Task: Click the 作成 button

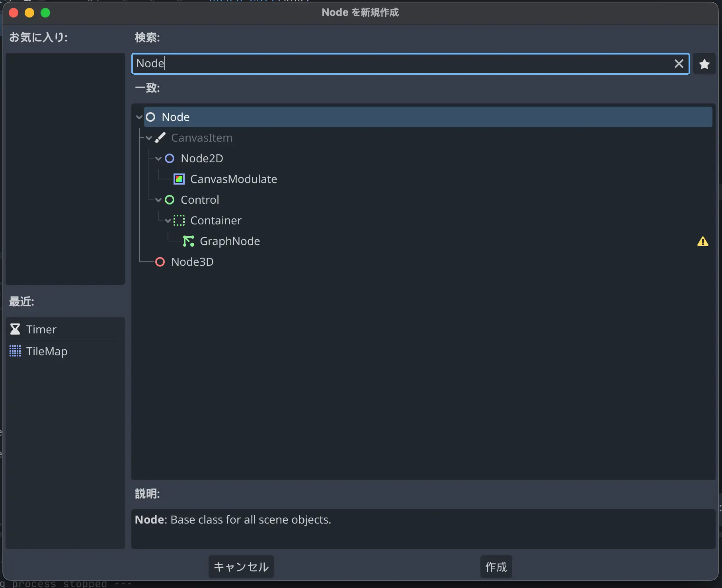Action: [x=496, y=567]
